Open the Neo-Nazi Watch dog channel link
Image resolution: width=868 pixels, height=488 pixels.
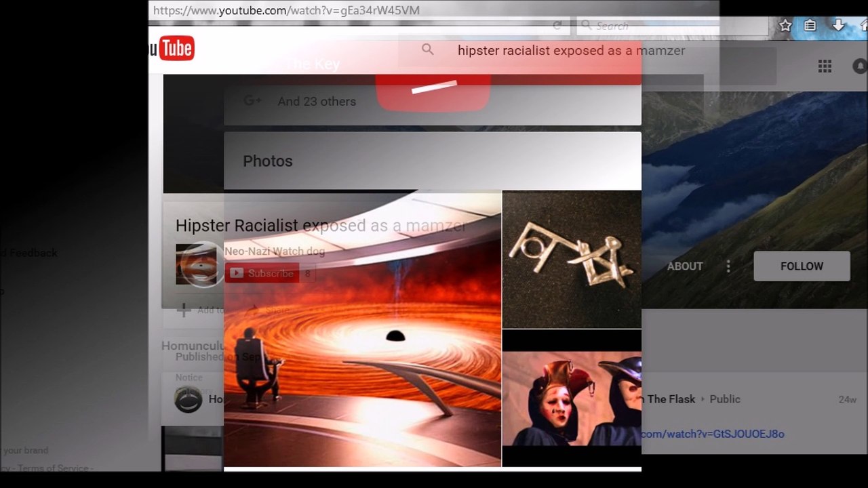275,251
